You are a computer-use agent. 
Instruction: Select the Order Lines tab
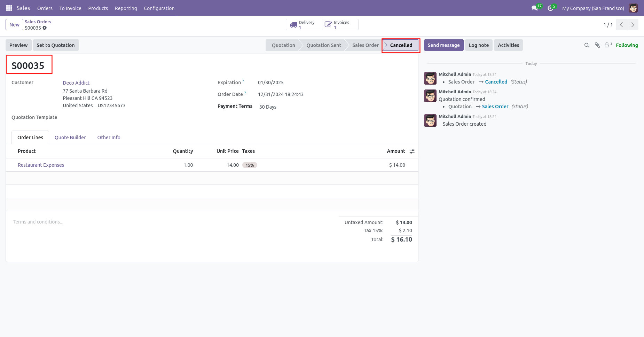(30, 138)
